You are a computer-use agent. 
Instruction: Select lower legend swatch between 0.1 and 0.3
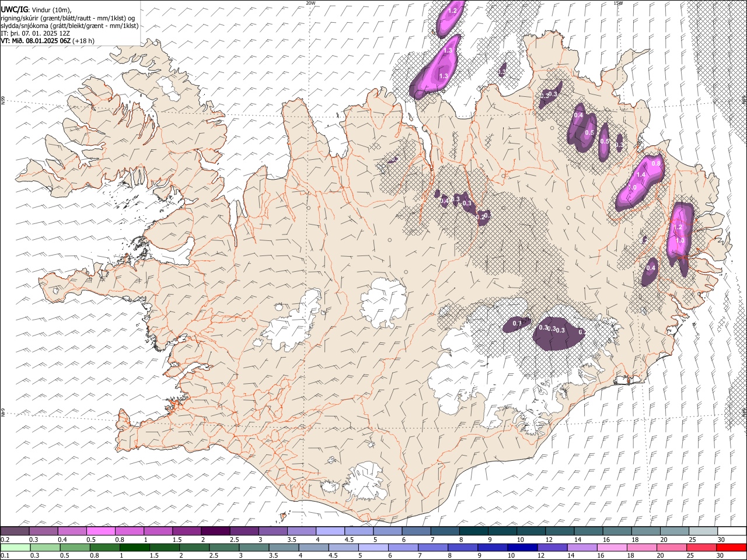[x=15, y=548]
